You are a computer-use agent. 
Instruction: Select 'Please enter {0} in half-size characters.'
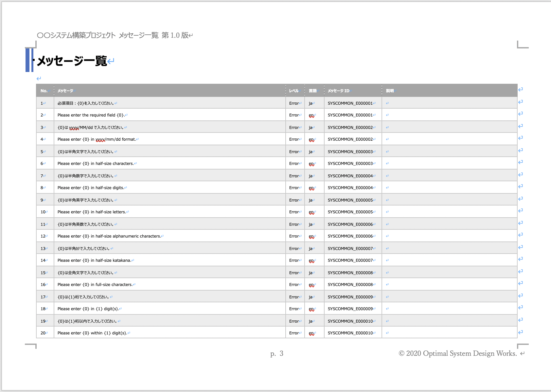click(96, 164)
